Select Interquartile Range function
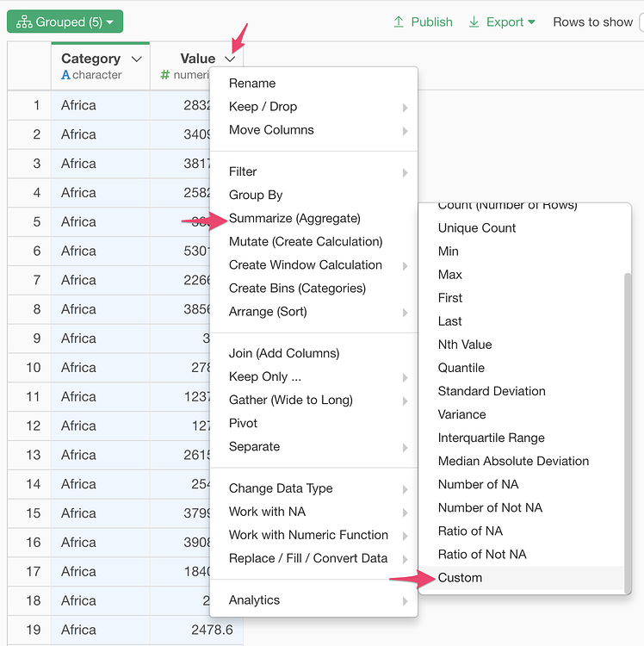The height and width of the screenshot is (646, 644). click(521, 438)
